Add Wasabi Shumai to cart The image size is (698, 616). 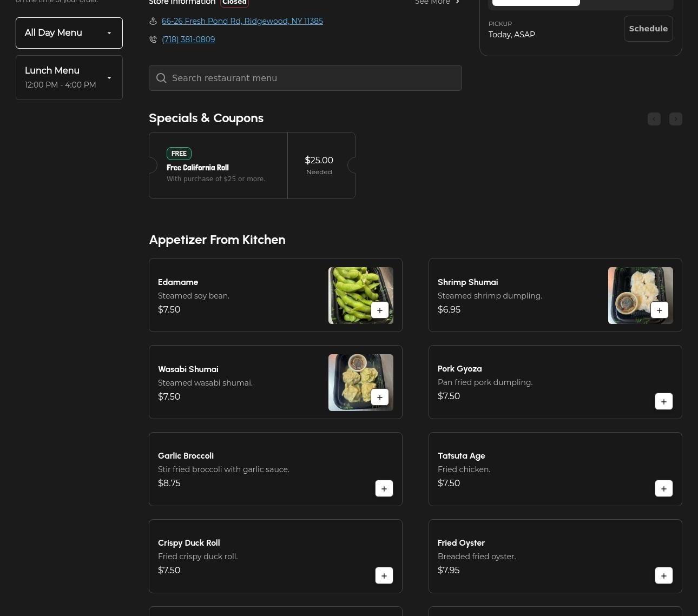379,397
